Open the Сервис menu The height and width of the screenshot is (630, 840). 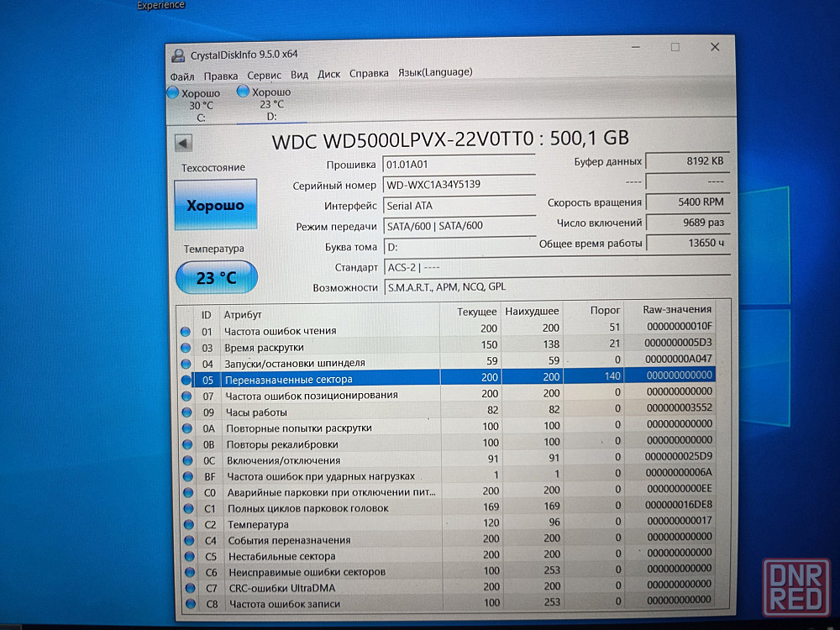point(264,76)
